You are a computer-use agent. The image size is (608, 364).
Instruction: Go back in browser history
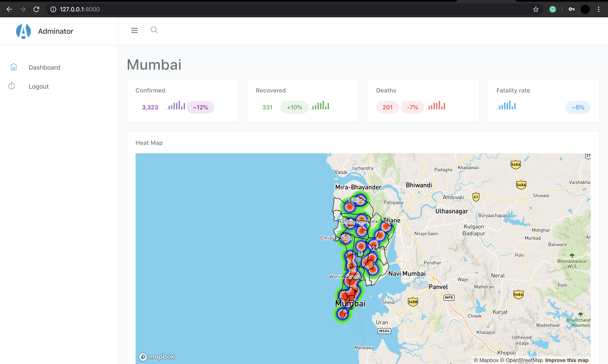click(x=9, y=9)
